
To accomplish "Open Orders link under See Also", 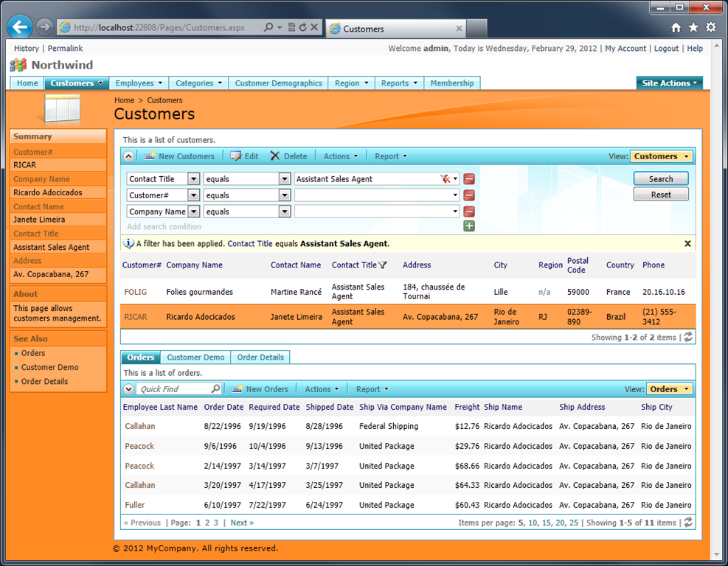I will [33, 353].
